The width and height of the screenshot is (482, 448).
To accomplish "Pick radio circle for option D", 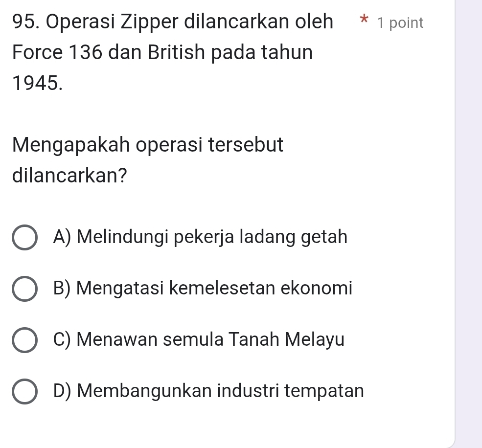I will click(24, 391).
